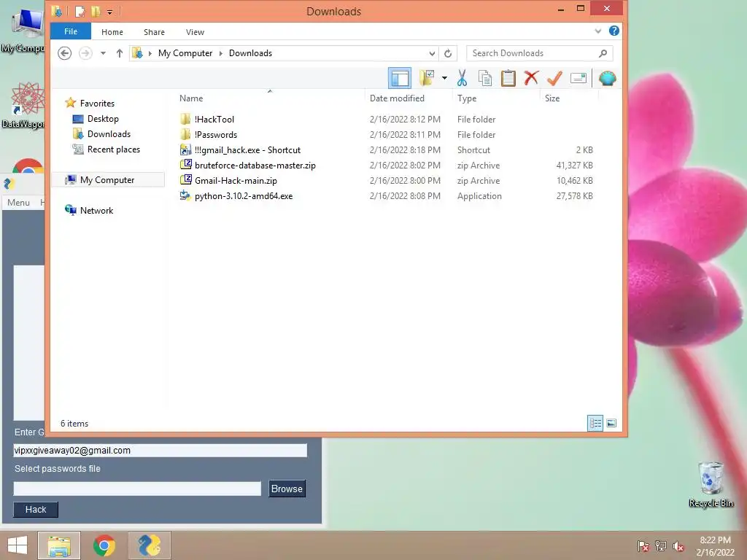Click My Computer in address bar

point(185,53)
